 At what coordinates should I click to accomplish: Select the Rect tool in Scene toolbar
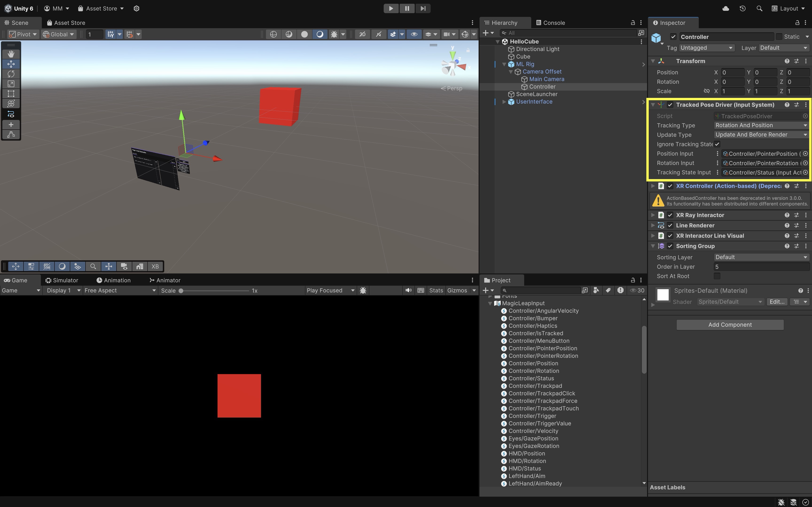[11, 94]
